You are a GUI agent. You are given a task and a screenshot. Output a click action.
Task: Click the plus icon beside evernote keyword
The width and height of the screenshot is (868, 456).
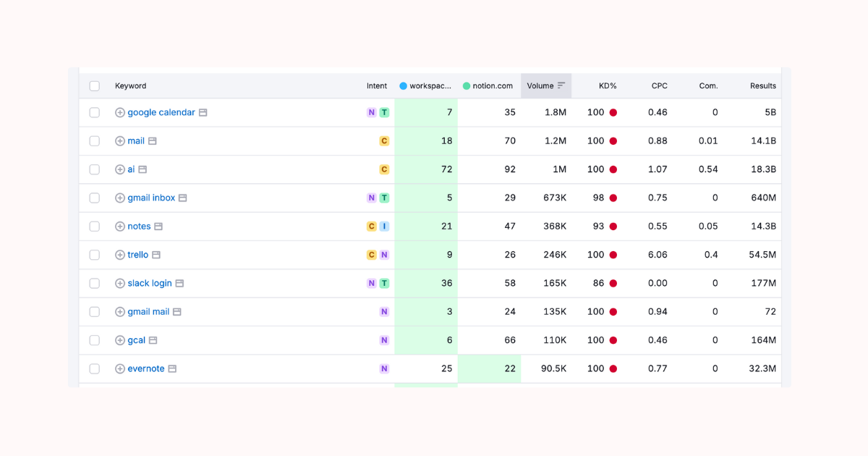tap(120, 368)
